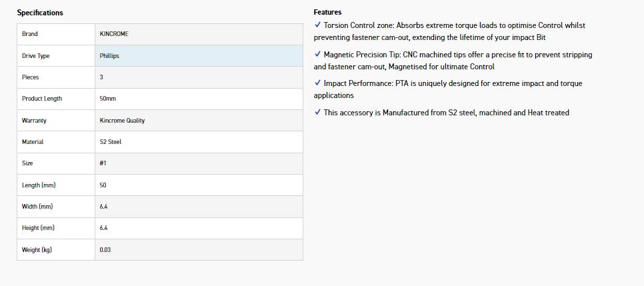Click the Size #1 value cell
The height and width of the screenshot is (286, 644).
[x=199, y=163]
